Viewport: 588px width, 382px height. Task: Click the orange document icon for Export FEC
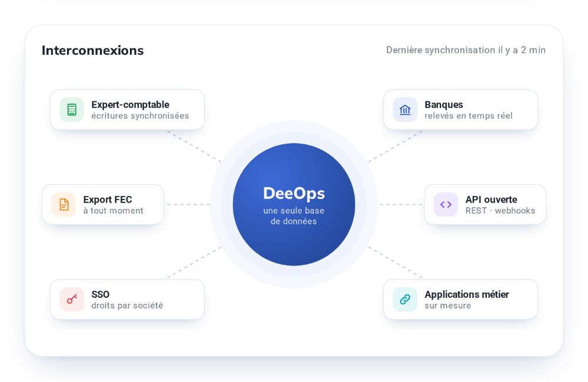click(64, 204)
